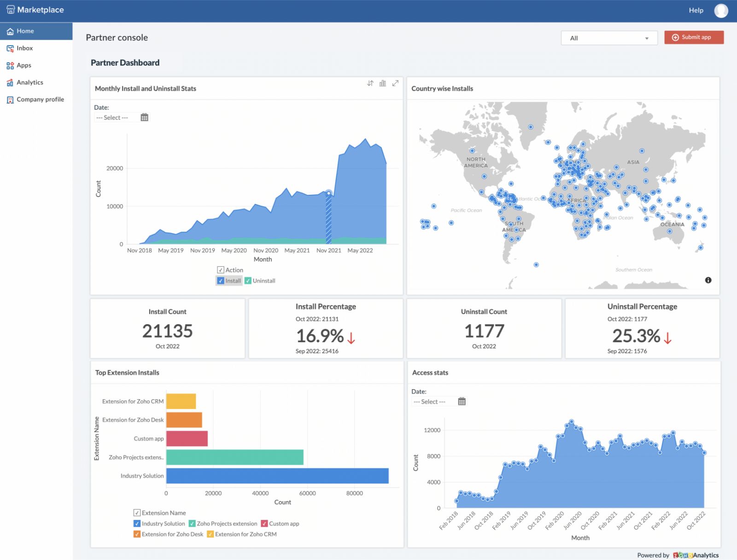Image resolution: width=737 pixels, height=560 pixels.
Task: Expand the Monthly Install chart to fullscreen
Action: click(395, 83)
